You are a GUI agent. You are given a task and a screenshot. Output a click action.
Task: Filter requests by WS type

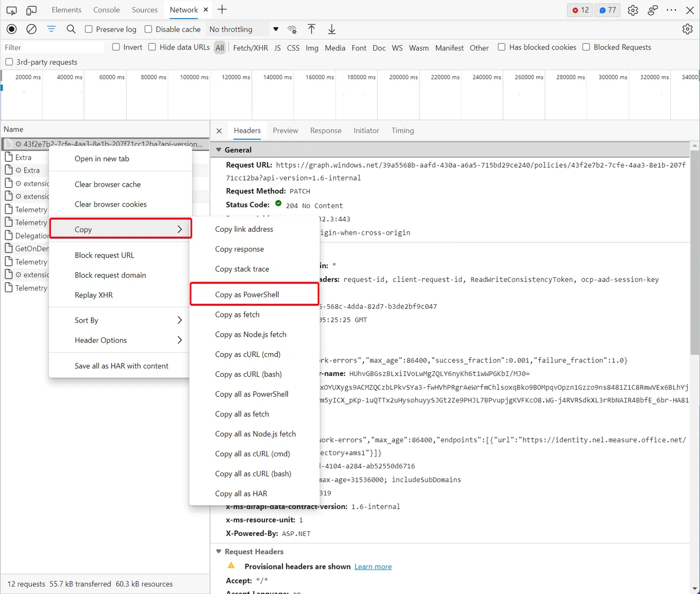(397, 48)
